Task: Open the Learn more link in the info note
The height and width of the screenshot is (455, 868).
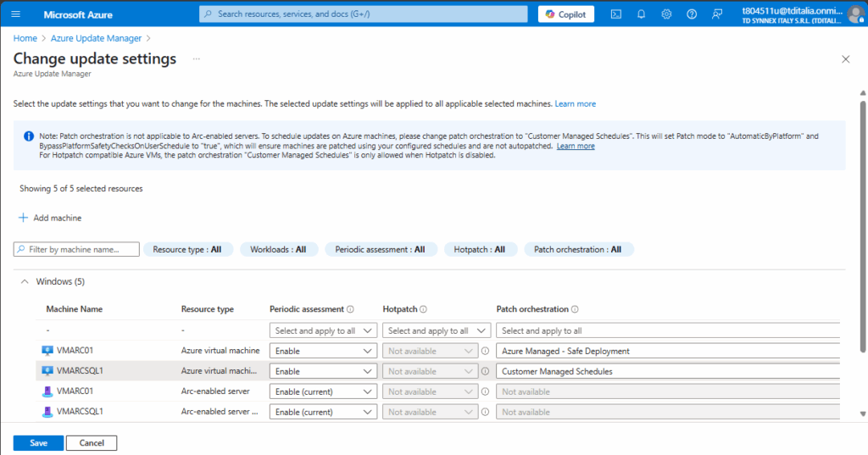Action: point(576,146)
